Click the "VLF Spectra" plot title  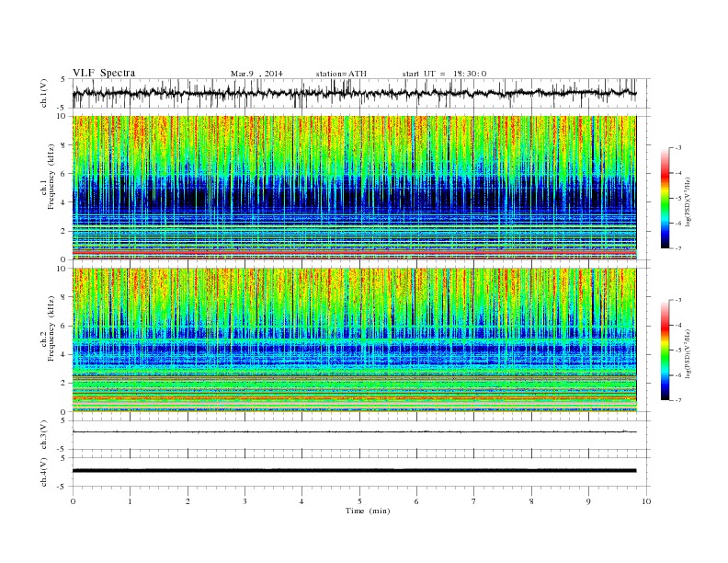point(104,73)
